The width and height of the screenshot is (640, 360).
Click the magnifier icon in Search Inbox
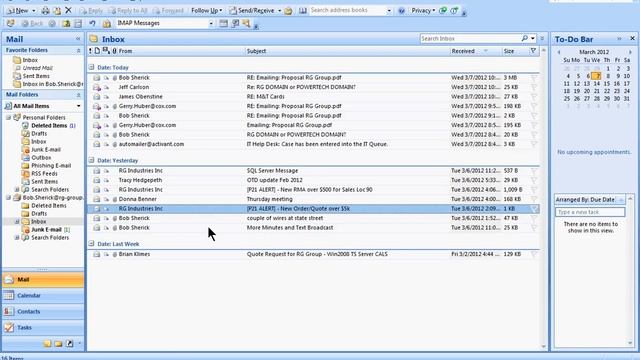[524, 38]
